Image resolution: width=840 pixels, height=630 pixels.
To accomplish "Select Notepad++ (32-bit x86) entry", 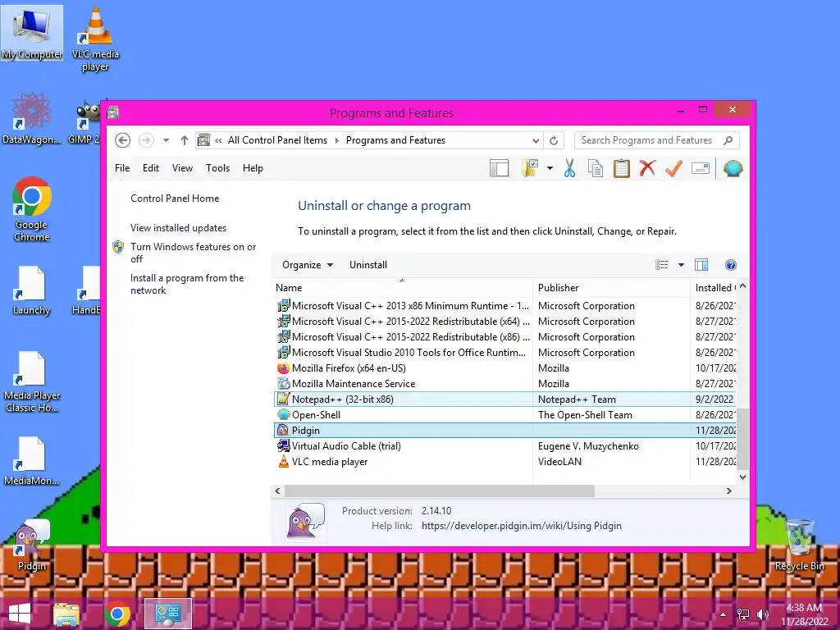I will (505, 399).
